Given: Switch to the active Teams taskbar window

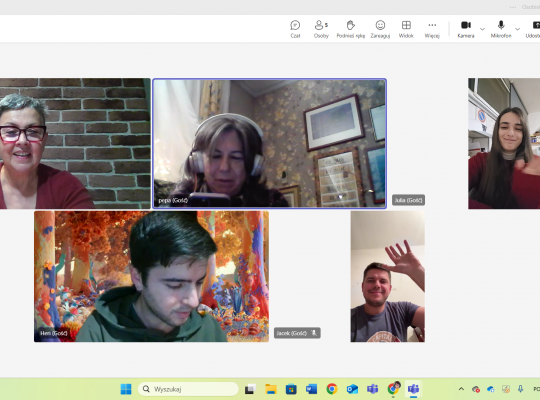Looking at the screenshot, I should 413,389.
